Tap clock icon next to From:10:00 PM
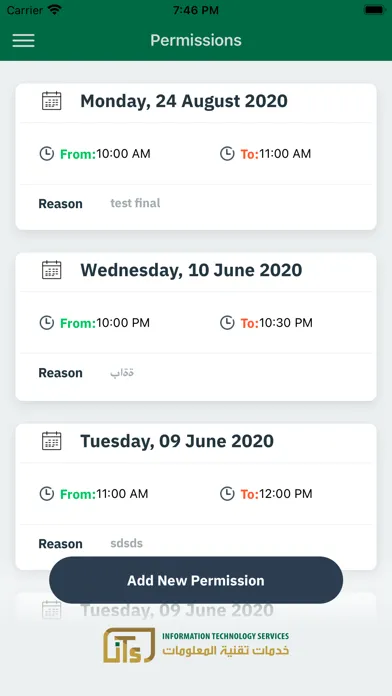Screen dimensions: 392x696 [47, 323]
